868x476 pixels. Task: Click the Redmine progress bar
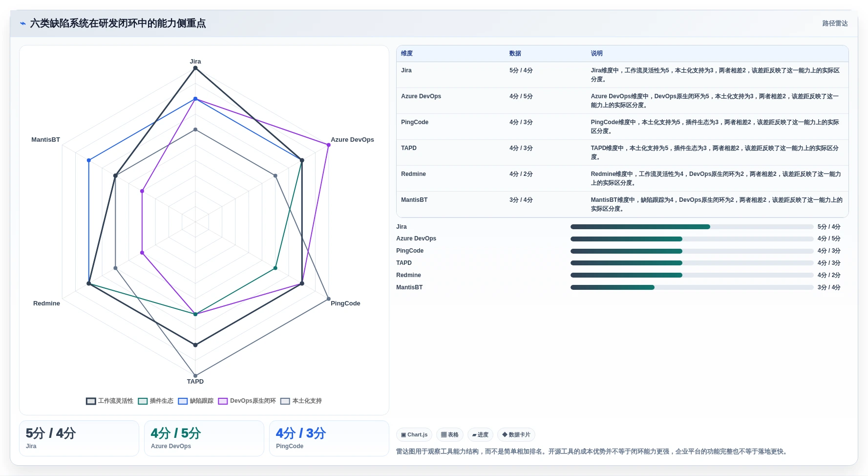click(x=692, y=275)
